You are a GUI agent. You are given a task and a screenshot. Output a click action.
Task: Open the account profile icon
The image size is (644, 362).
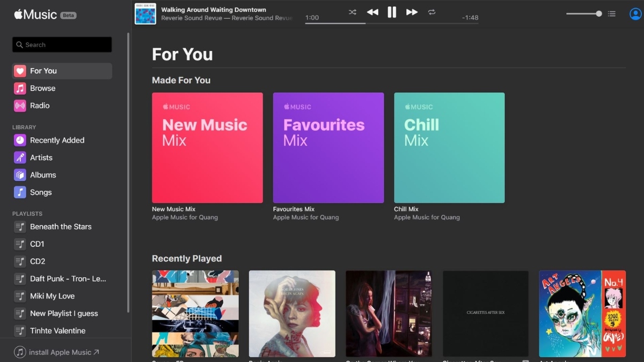(635, 14)
